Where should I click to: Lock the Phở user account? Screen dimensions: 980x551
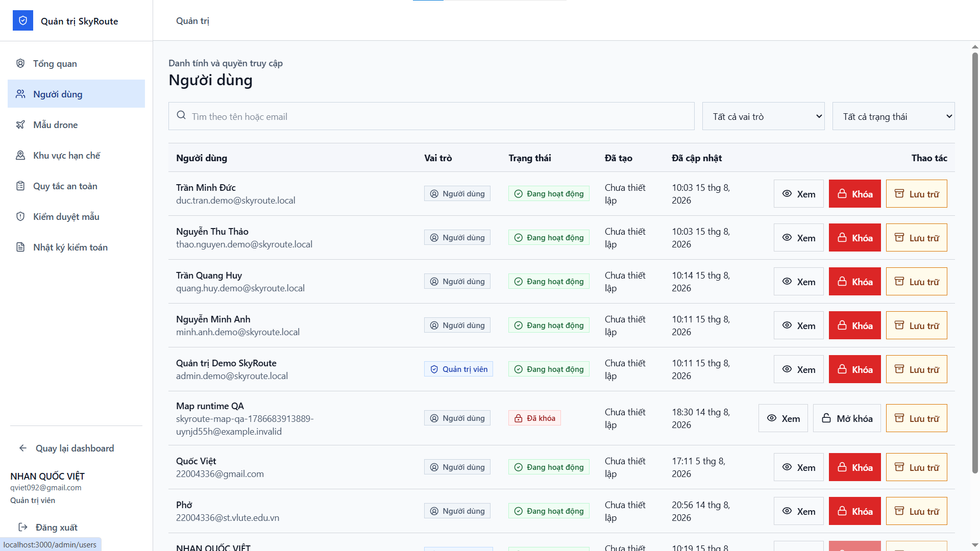click(854, 511)
